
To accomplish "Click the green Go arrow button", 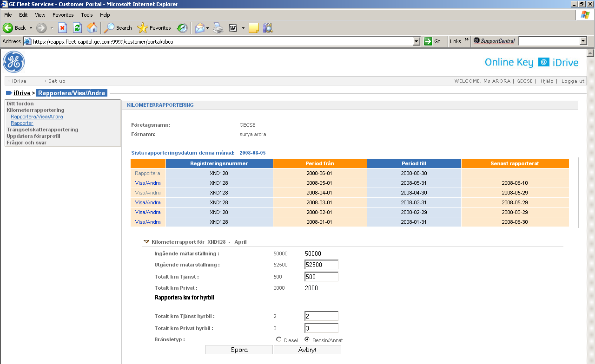I will click(x=428, y=41).
